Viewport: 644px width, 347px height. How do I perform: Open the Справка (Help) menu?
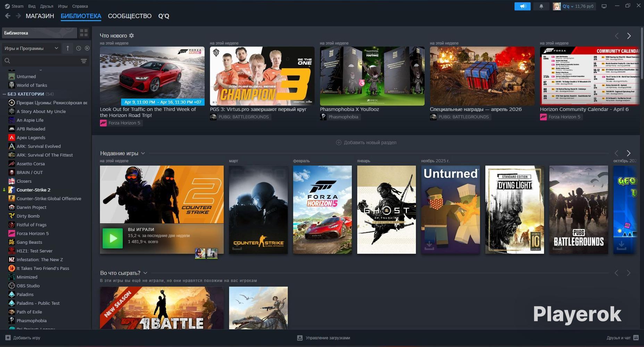[80, 6]
